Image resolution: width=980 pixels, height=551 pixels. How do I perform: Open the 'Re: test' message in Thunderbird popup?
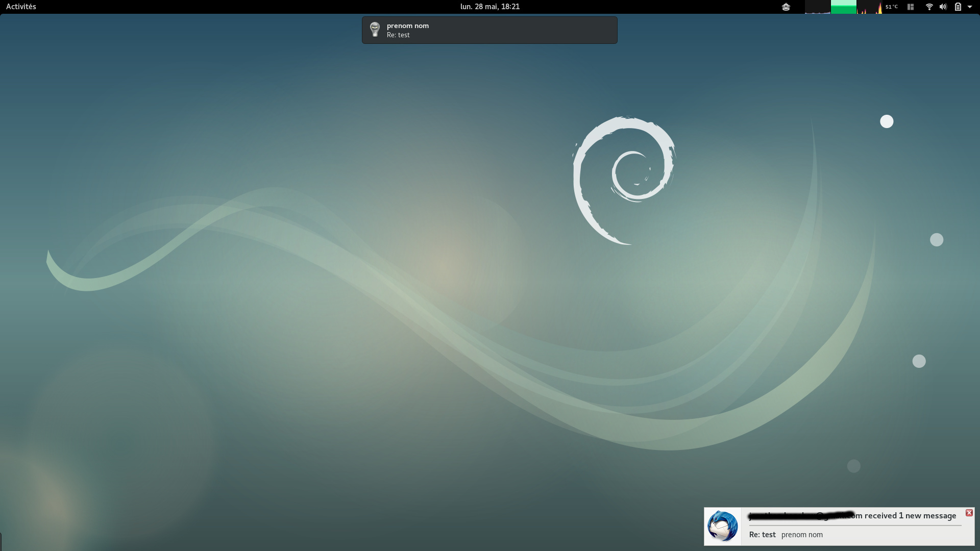click(762, 535)
